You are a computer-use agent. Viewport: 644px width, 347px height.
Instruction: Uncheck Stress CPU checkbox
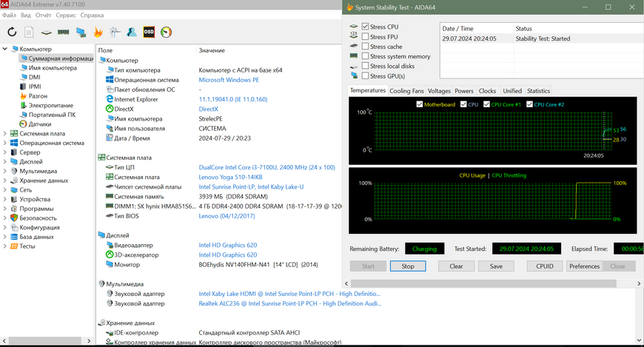pyautogui.click(x=365, y=27)
